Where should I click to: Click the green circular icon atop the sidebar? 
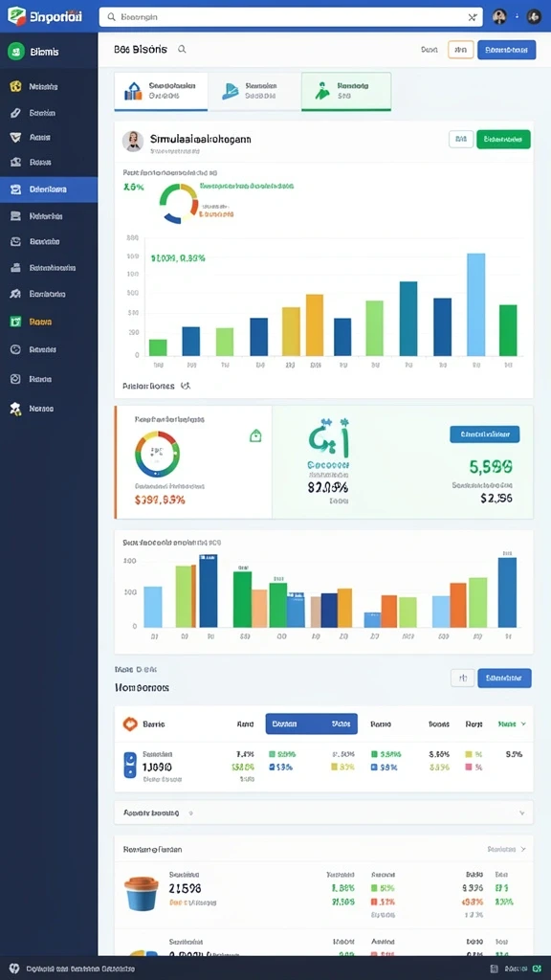click(x=16, y=52)
